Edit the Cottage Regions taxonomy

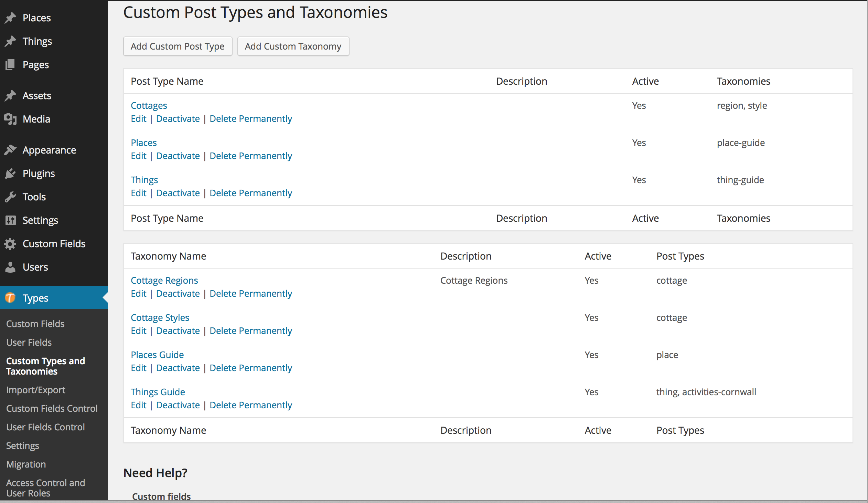pyautogui.click(x=139, y=294)
